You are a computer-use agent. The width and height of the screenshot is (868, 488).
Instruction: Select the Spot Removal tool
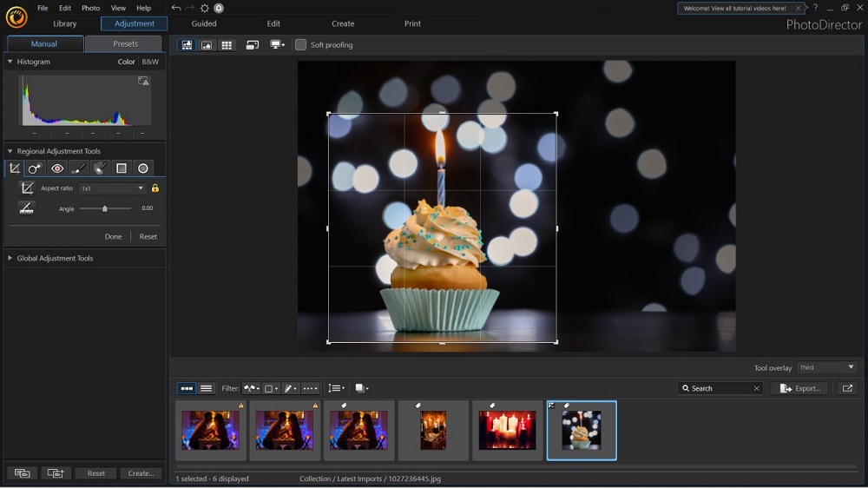coord(35,168)
